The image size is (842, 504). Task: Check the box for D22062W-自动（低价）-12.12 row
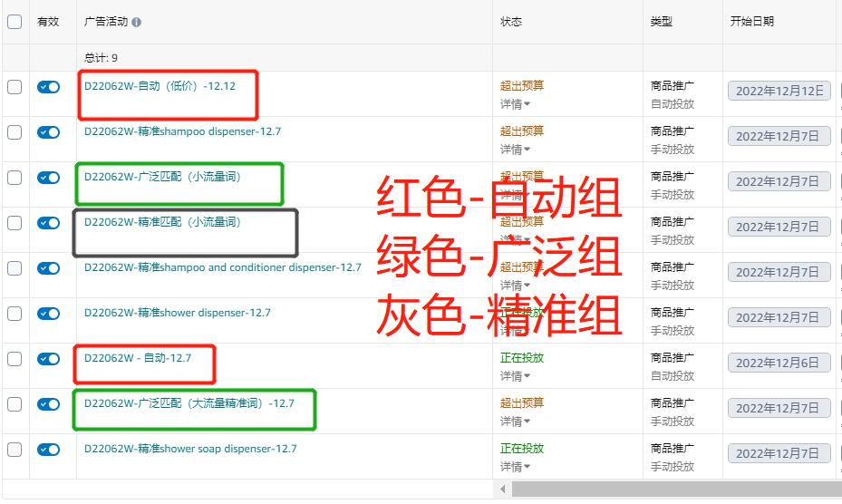pyautogui.click(x=15, y=87)
